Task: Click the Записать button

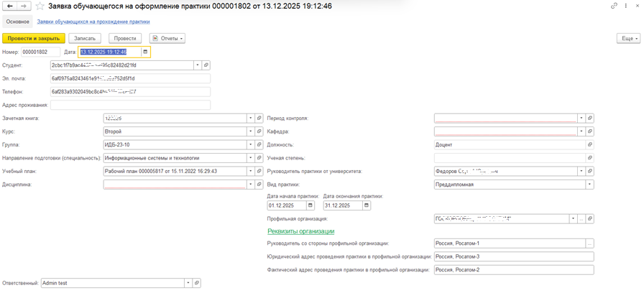Action: click(x=85, y=38)
